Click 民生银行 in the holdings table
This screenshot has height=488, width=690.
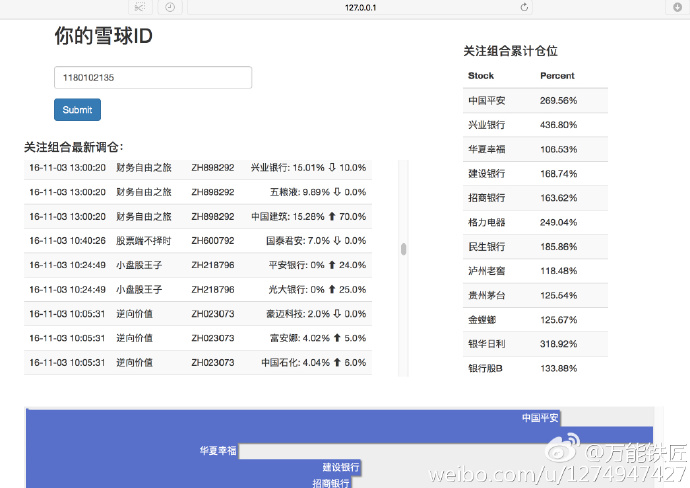click(x=486, y=246)
